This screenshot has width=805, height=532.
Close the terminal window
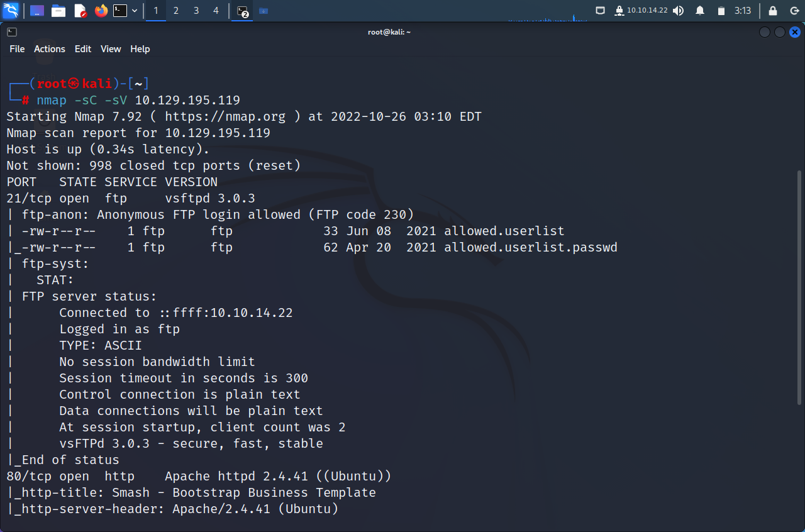click(795, 32)
